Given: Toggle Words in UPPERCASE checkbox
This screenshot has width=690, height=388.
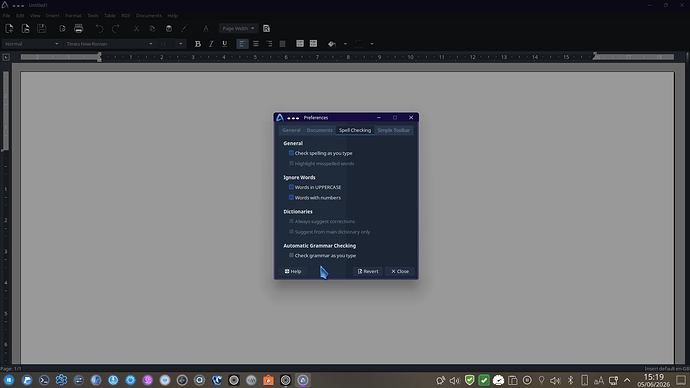Looking at the screenshot, I should (291, 187).
